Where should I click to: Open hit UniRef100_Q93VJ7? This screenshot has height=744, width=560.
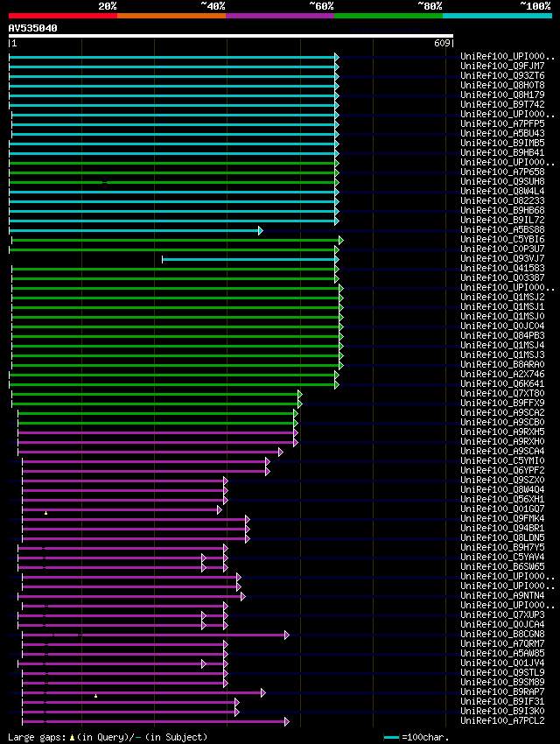pyautogui.click(x=502, y=258)
